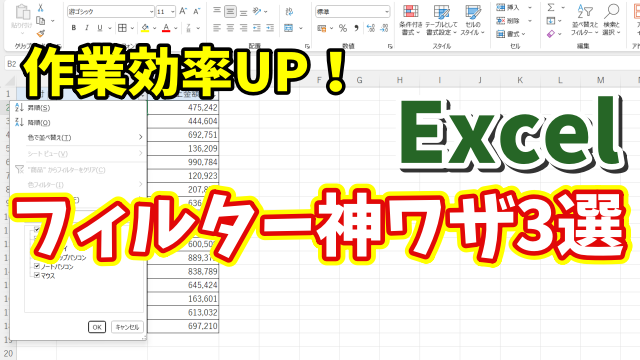Select シート ビュー(V) menu entry

(x=78, y=153)
